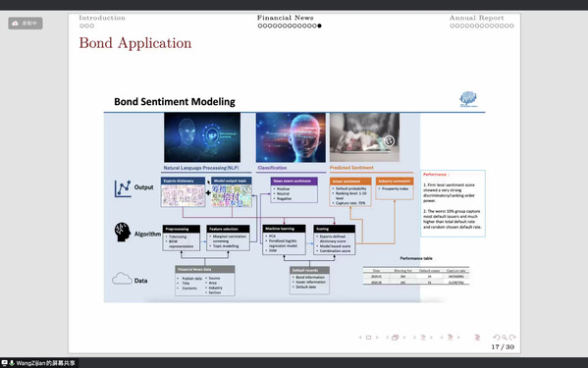Click the cloud recording indicator icon
Image resolution: width=588 pixels, height=368 pixels.
coord(16,24)
